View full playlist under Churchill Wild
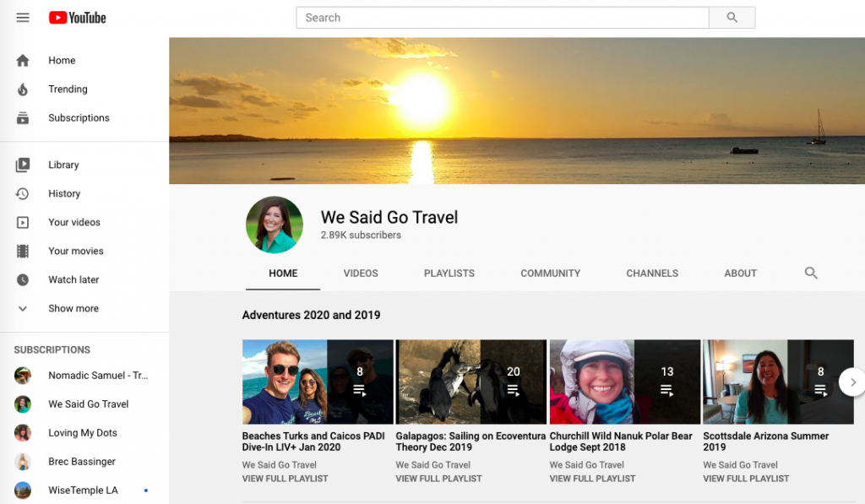The height and width of the screenshot is (504, 865). click(x=592, y=479)
